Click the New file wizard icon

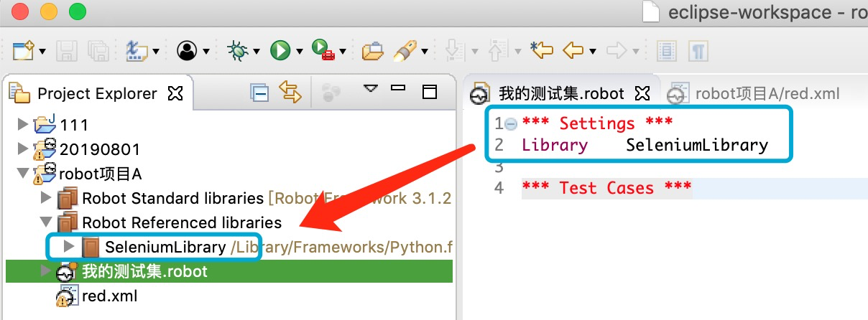(23, 50)
